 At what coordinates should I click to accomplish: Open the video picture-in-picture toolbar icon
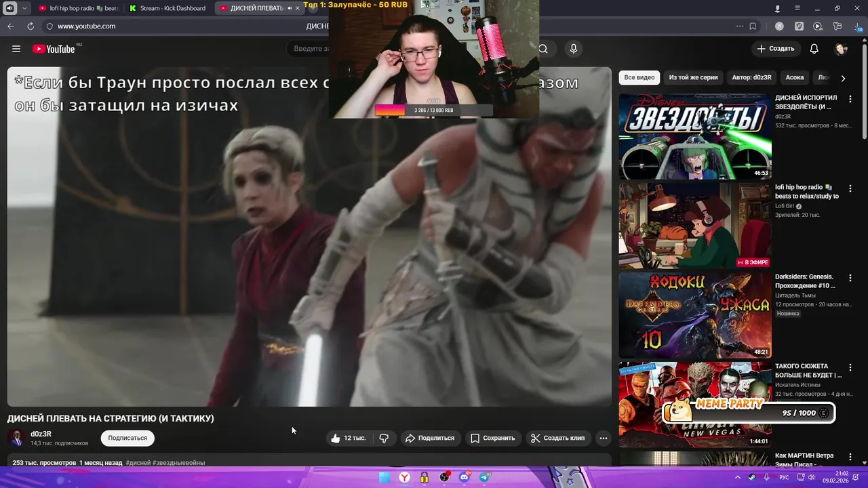[x=818, y=26]
